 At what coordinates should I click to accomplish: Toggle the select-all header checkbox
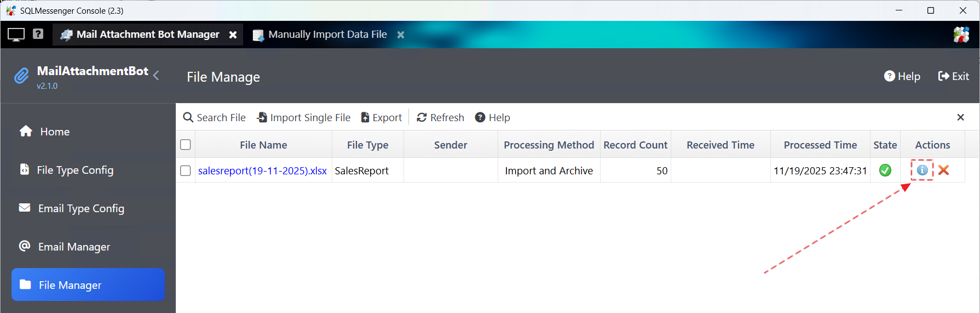coord(186,145)
